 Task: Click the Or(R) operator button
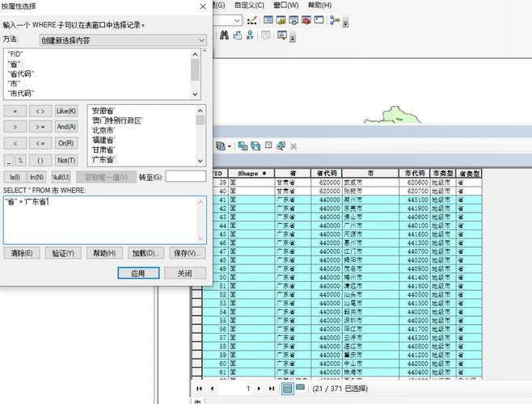coord(66,143)
